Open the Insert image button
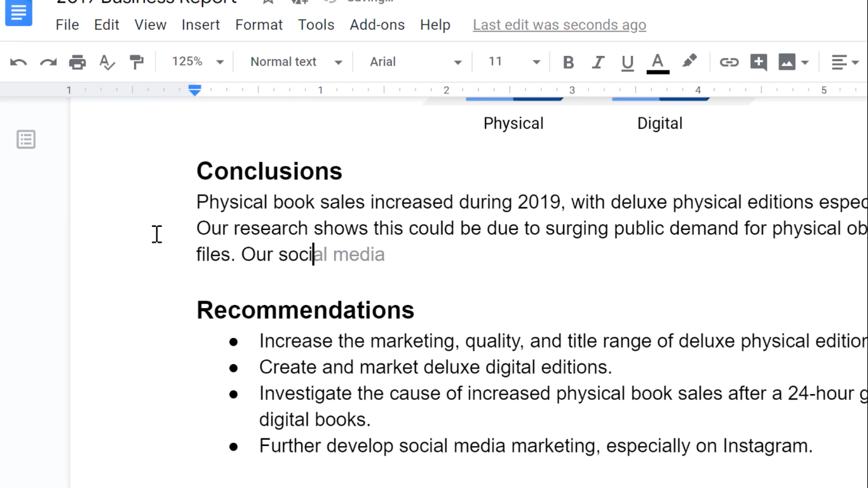The width and height of the screenshot is (868, 488). pyautogui.click(x=787, y=62)
